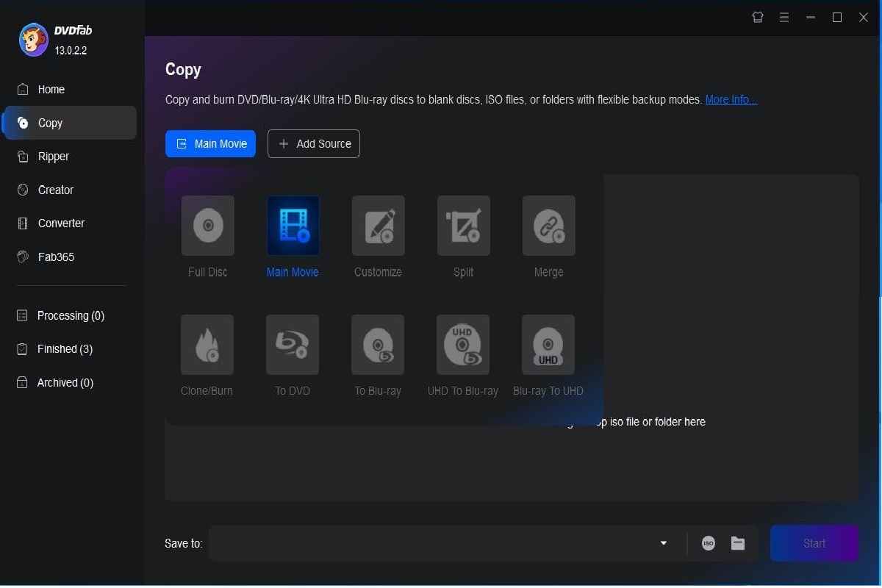Viewport: 882px width, 588px height.
Task: Open the Finished (3) tasks
Action: tap(70, 349)
